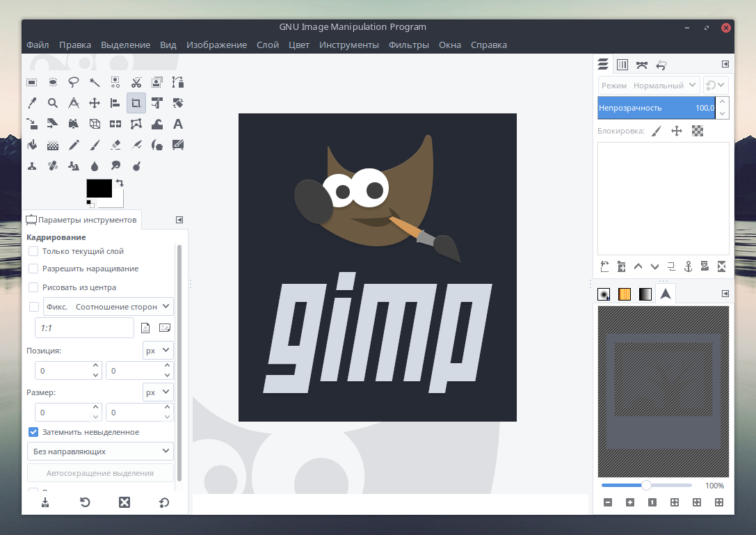The image size is (756, 535).
Task: Choose the Alignment tool
Action: coord(115,103)
